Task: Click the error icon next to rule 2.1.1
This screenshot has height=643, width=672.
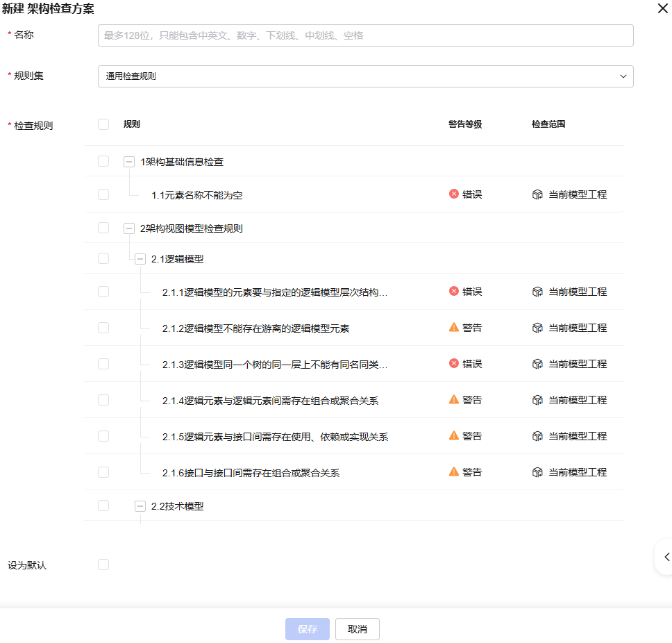Action: pyautogui.click(x=453, y=292)
